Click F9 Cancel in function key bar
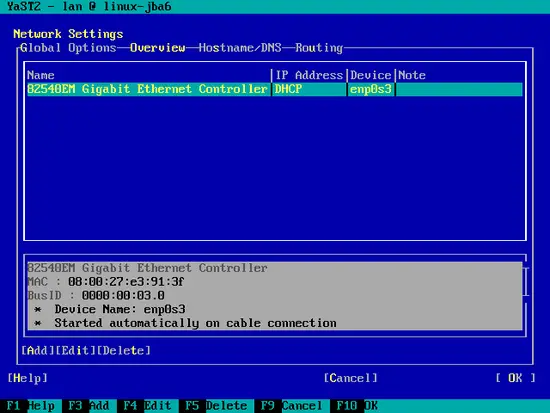The height and width of the screenshot is (413, 550). (x=291, y=406)
